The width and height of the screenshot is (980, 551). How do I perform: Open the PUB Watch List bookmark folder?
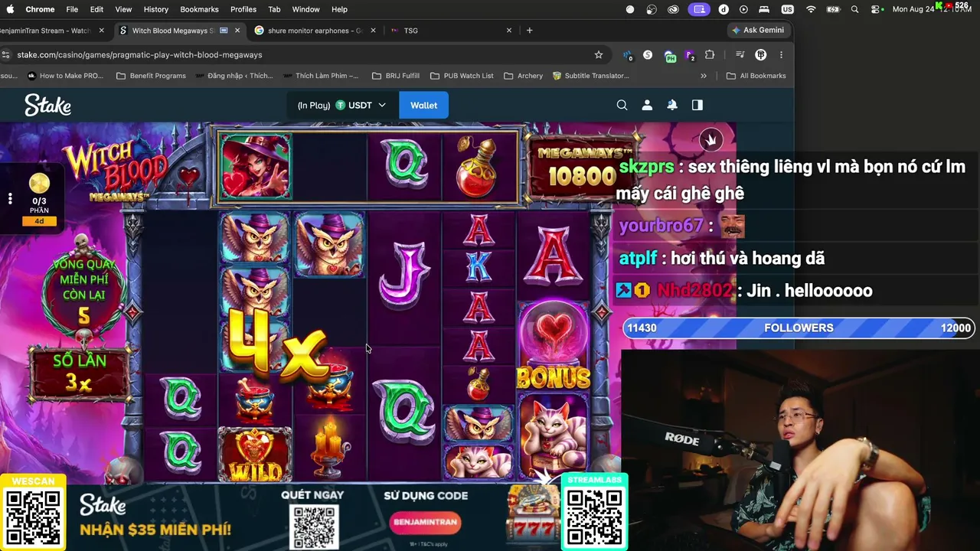point(462,76)
